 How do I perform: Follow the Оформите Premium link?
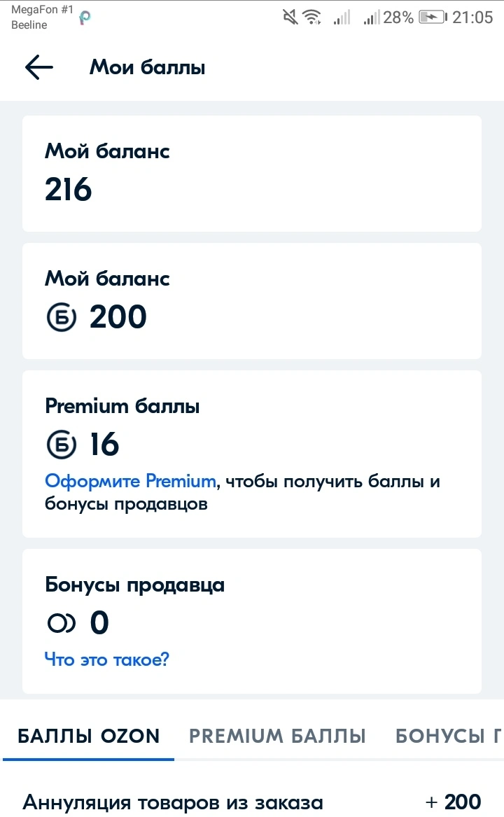pyautogui.click(x=130, y=481)
